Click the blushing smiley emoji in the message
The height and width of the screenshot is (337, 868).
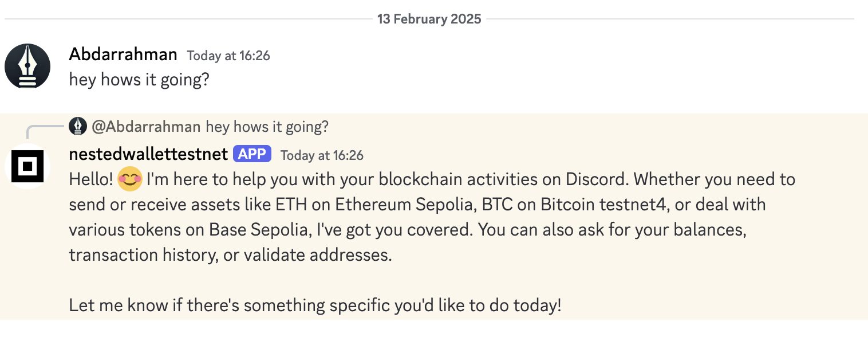[x=130, y=180]
